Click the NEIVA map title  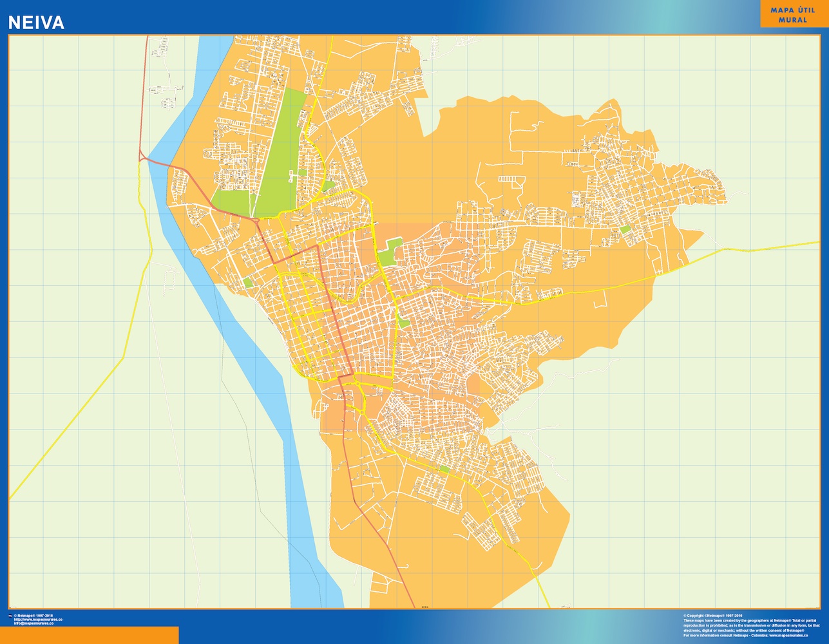click(36, 23)
